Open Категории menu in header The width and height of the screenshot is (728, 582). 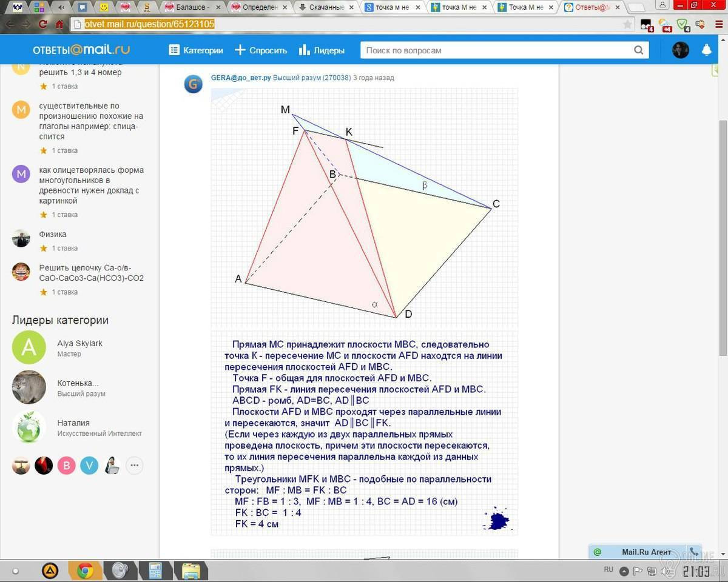tap(196, 50)
